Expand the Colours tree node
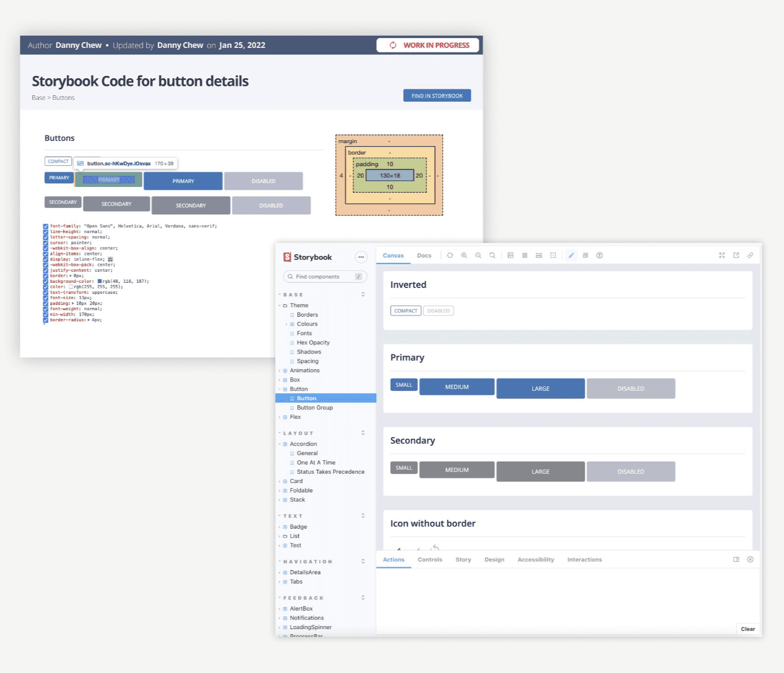The height and width of the screenshot is (673, 784). (286, 324)
